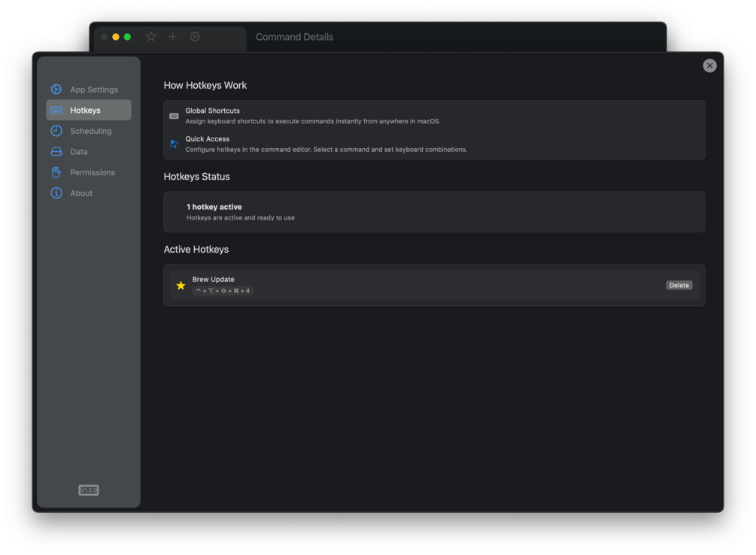Click the V1.0.0 version badge
Image resolution: width=756 pixels, height=555 pixels.
click(89, 490)
